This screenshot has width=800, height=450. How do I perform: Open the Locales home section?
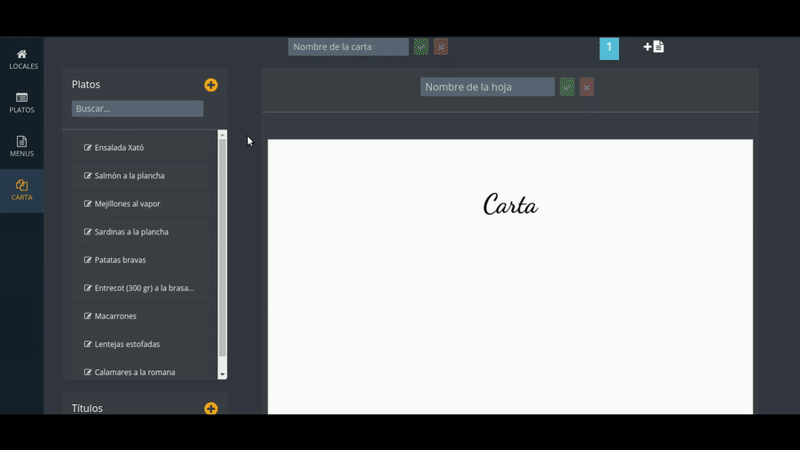click(22, 59)
